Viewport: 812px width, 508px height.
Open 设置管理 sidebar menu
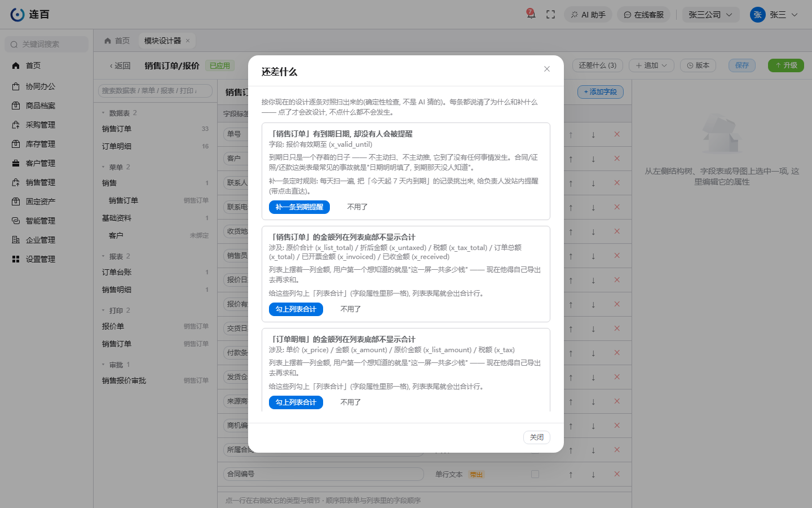point(47,259)
